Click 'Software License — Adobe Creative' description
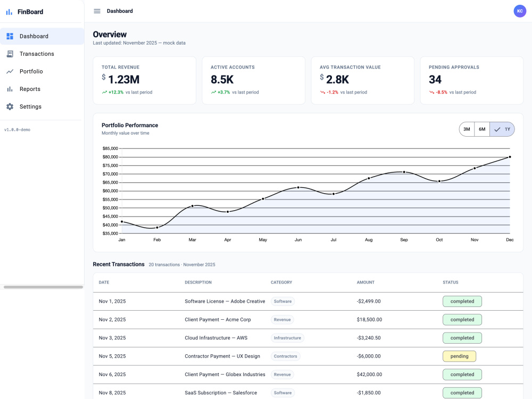Screen dimensions: 532x399 (x=225, y=301)
